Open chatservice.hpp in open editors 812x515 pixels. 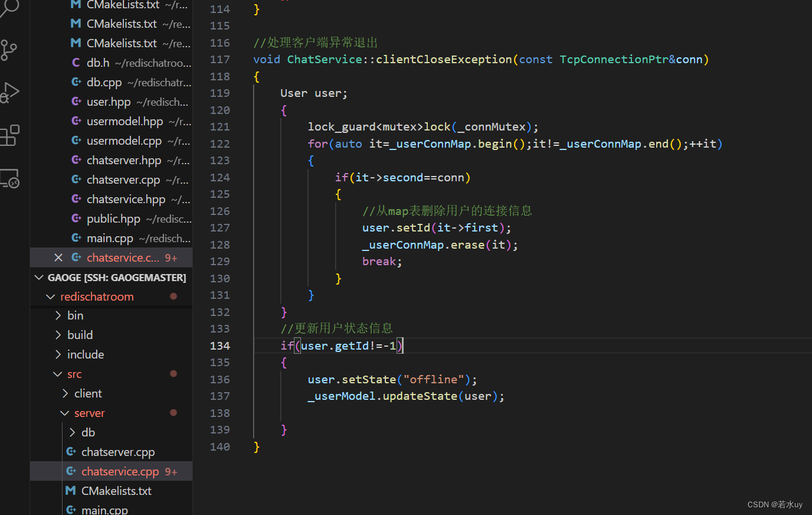click(111, 199)
